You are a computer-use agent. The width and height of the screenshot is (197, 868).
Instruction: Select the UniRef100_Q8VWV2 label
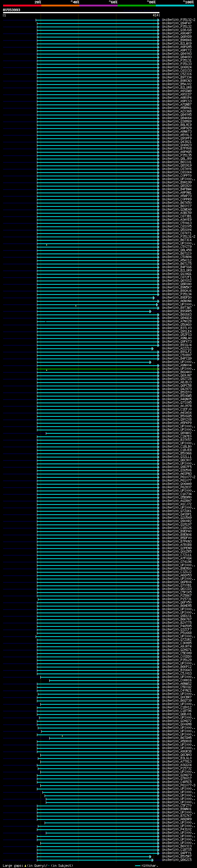[x=177, y=433]
